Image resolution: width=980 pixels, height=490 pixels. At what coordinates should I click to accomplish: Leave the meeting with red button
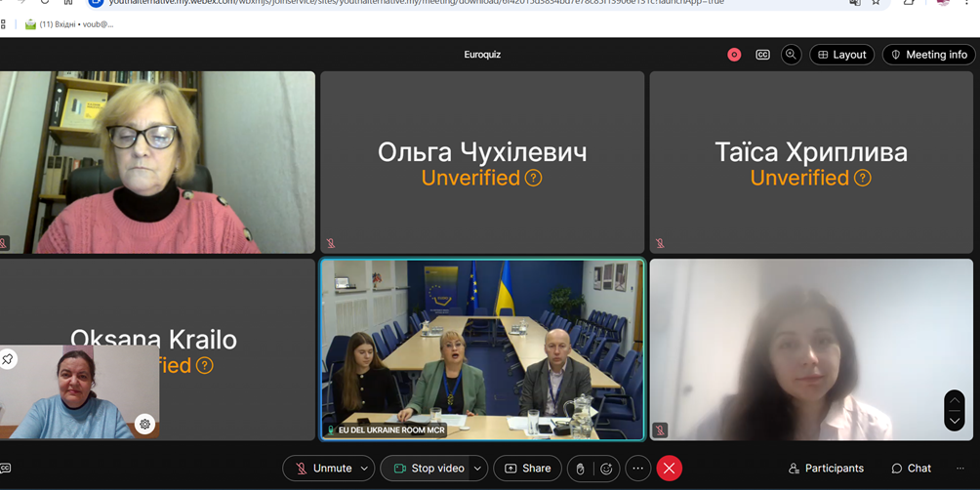[x=669, y=469]
